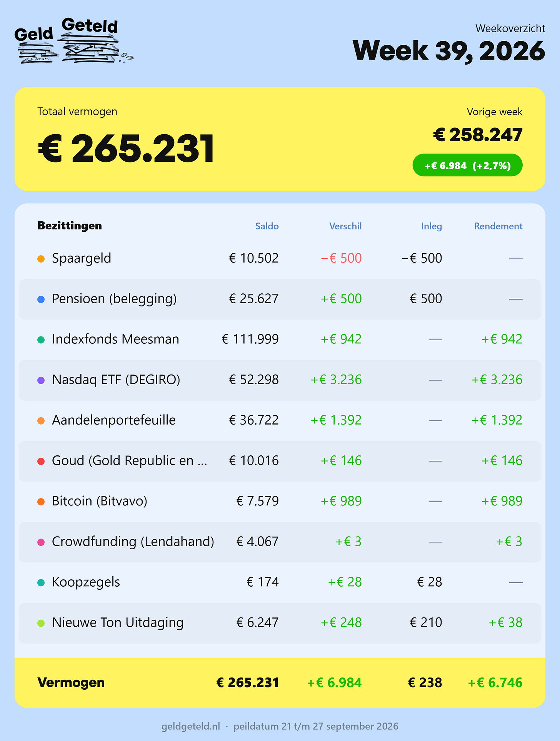Click the pink dot beside Crowdfunding (Lendahand)
This screenshot has width=560, height=741.
click(x=41, y=542)
